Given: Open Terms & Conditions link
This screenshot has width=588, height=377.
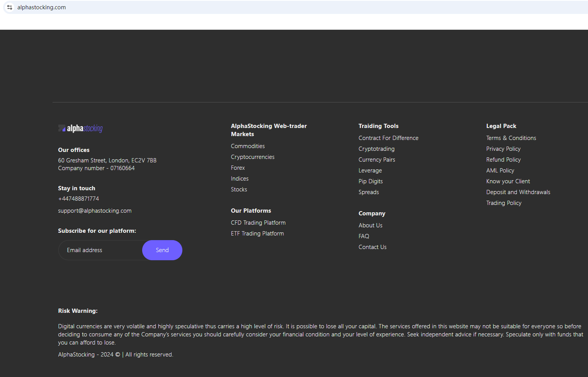Looking at the screenshot, I should (511, 138).
